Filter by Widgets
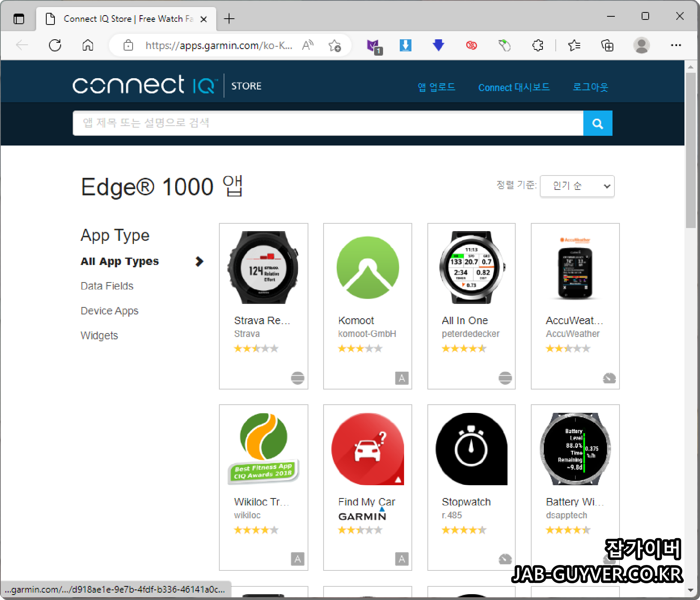The width and height of the screenshot is (700, 600). pyautogui.click(x=99, y=335)
